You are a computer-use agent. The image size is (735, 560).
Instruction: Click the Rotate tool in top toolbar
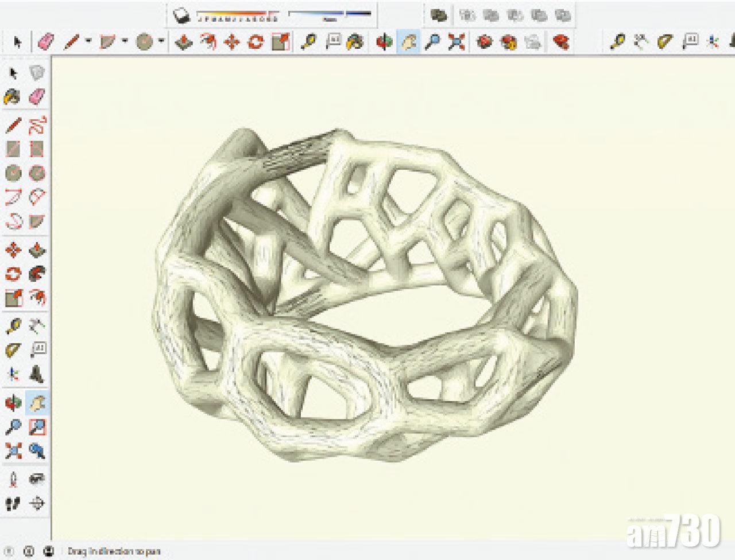[x=256, y=42]
